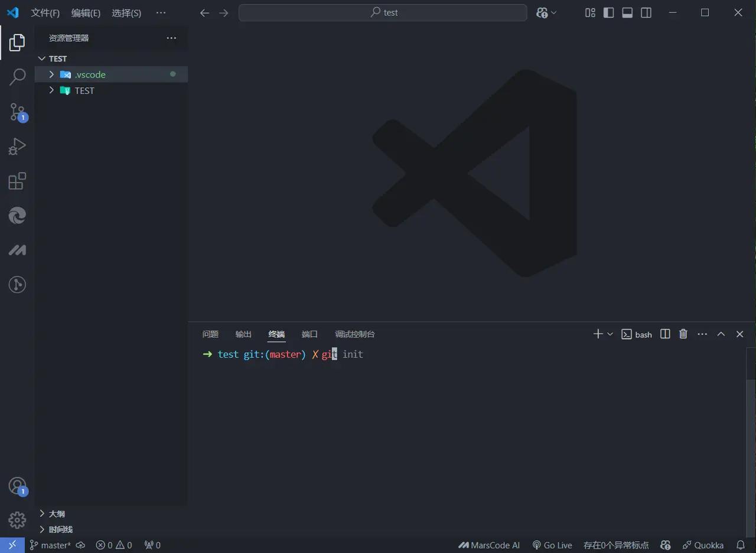Select the .vscode folder name
756x553 pixels.
point(90,74)
